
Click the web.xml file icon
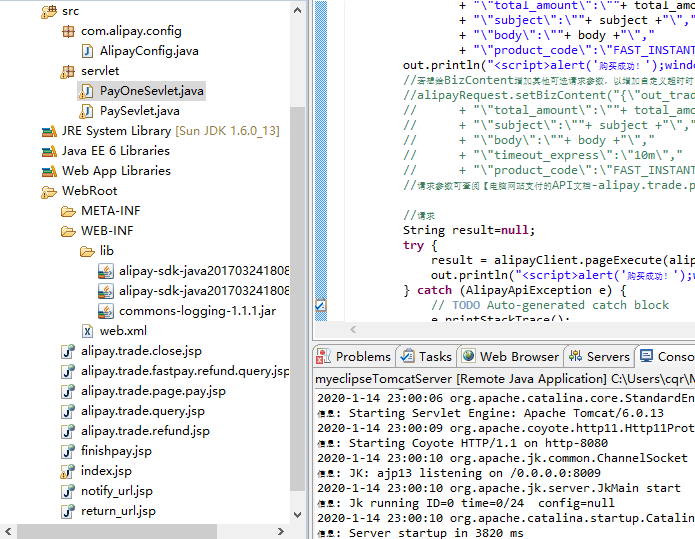(87, 331)
